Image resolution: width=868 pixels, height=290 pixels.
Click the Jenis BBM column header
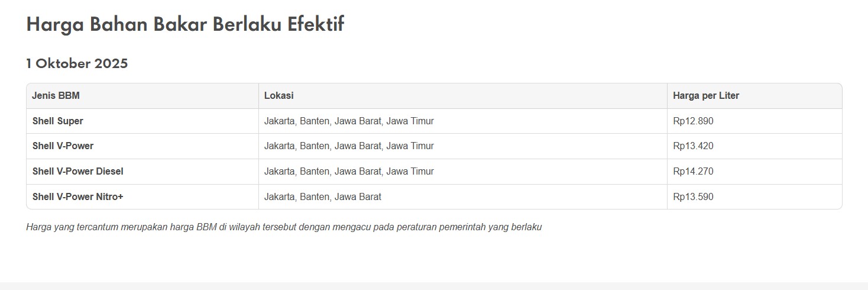click(x=56, y=96)
